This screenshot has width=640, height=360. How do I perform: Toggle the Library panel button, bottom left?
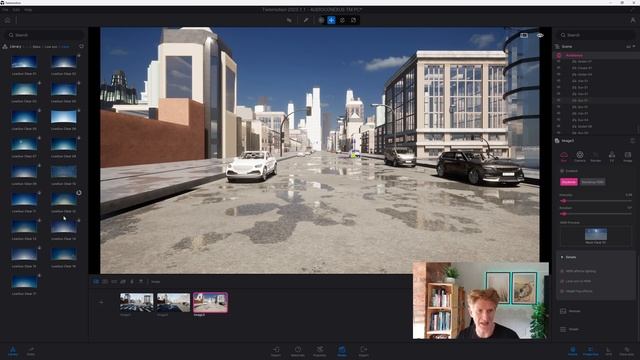pyautogui.click(x=13, y=351)
